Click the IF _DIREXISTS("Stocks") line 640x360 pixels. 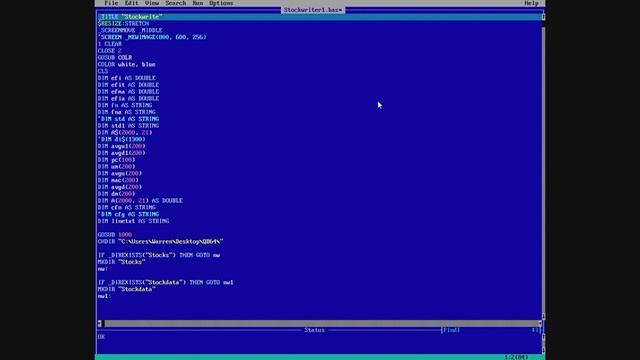click(x=159, y=255)
